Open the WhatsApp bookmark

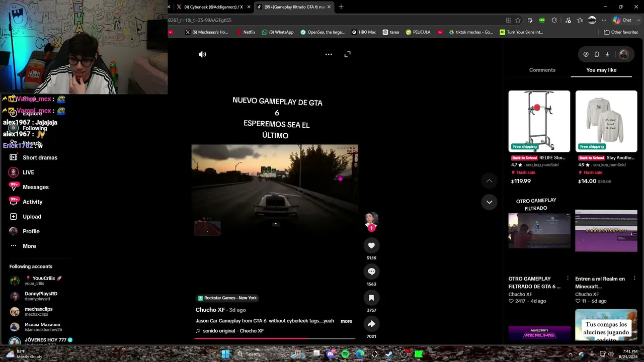click(278, 32)
